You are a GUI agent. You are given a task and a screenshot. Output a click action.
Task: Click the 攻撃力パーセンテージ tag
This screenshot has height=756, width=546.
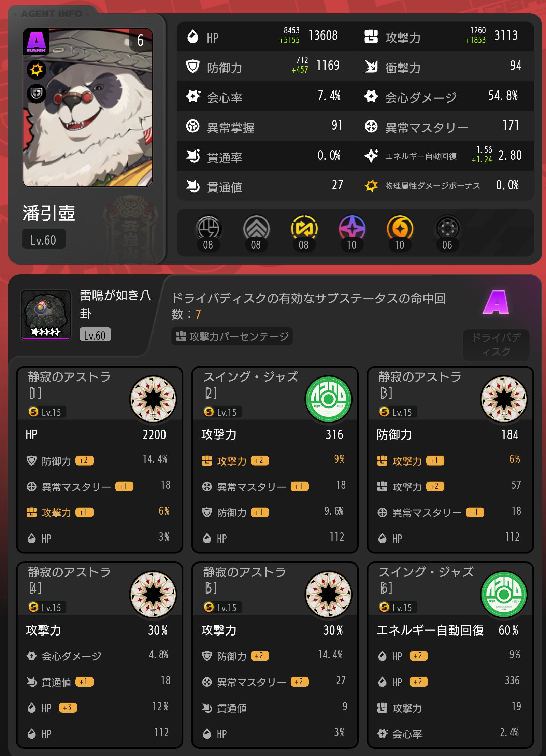[x=232, y=337]
